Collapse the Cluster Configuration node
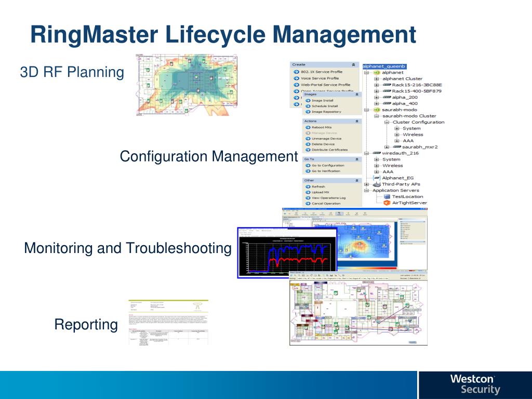Viewport: 532px width, 399px height. coord(387,122)
